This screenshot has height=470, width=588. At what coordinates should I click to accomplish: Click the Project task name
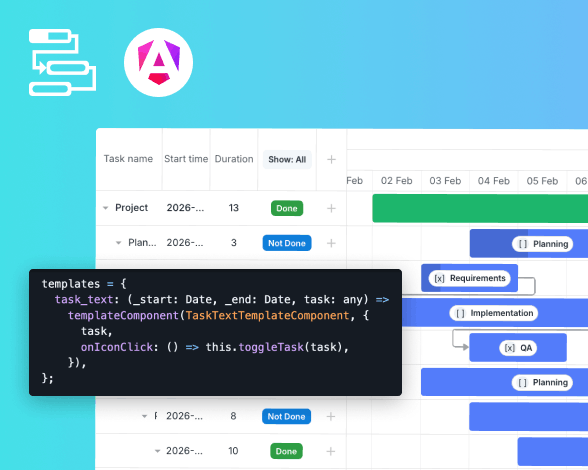(131, 208)
